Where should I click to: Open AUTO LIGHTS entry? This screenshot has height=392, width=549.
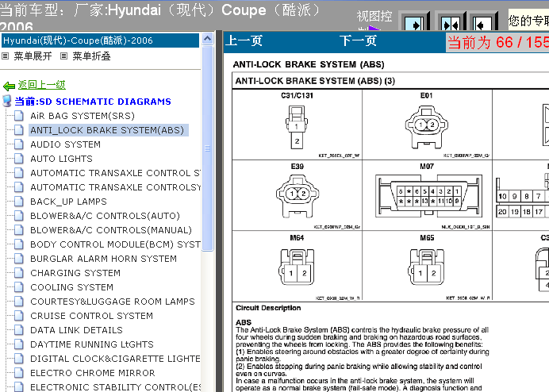[61, 159]
